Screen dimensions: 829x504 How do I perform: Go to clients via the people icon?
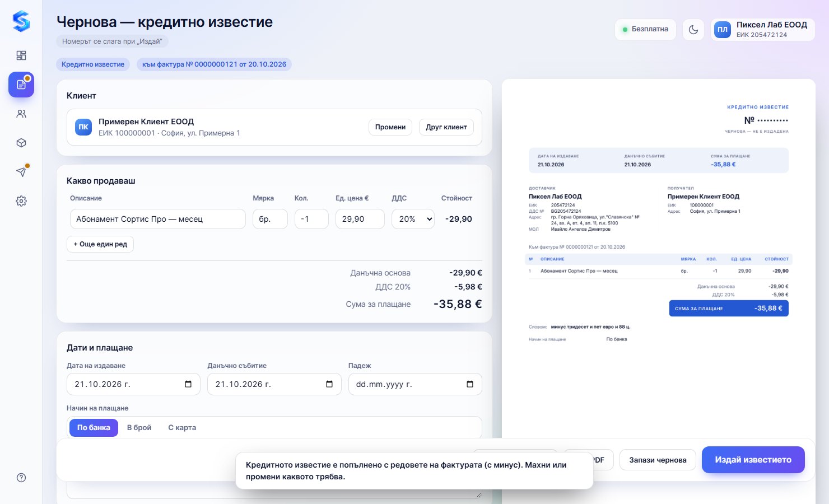[21, 114]
